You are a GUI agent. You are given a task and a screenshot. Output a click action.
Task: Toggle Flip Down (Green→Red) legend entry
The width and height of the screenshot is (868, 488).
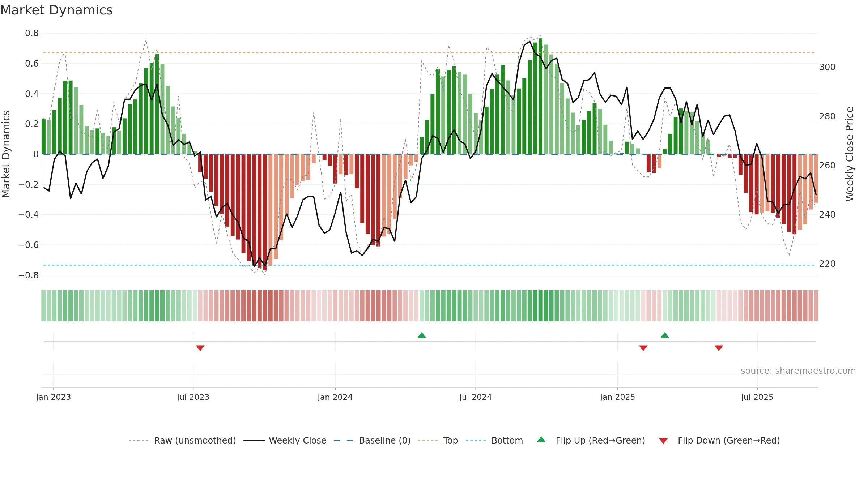pyautogui.click(x=719, y=440)
